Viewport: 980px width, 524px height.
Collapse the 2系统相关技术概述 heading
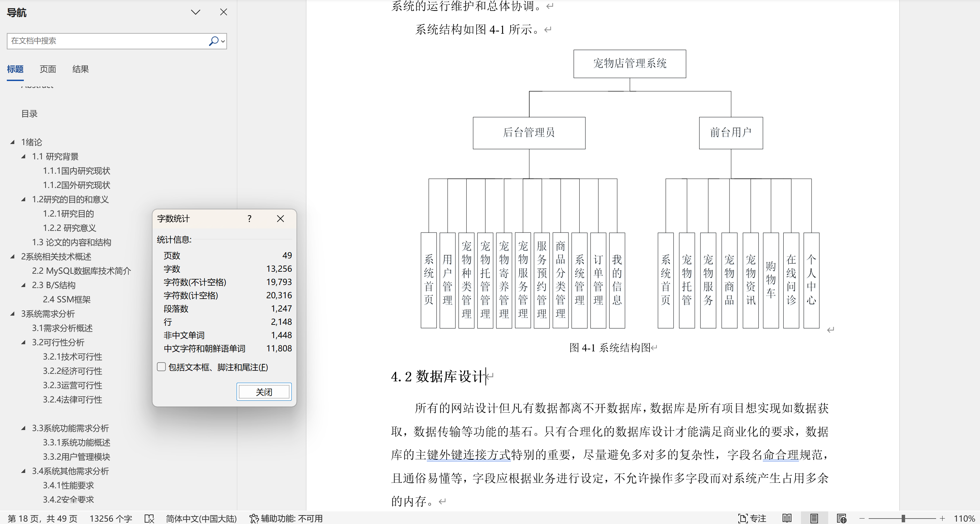click(13, 256)
